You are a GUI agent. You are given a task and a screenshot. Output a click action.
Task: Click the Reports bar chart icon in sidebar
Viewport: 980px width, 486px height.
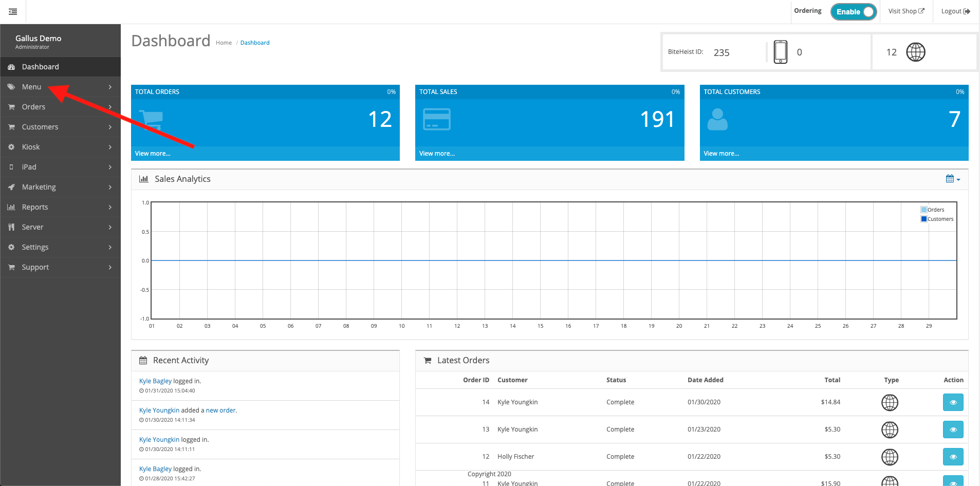coord(11,208)
